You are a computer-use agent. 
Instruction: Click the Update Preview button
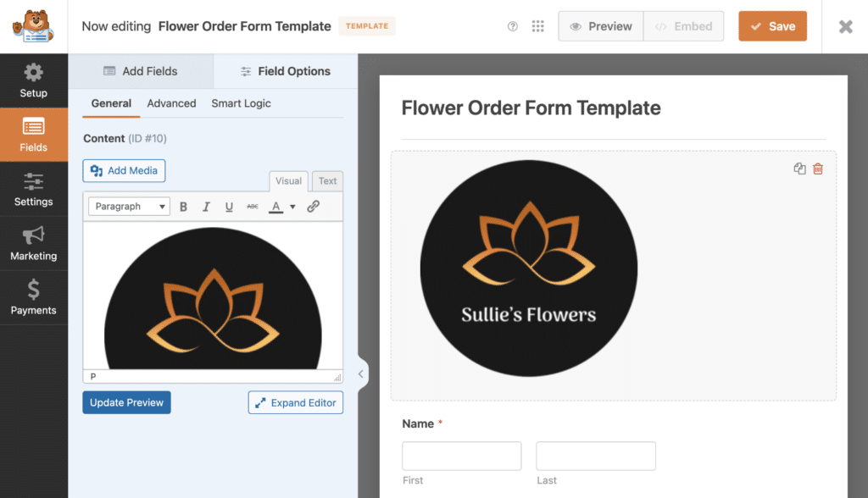click(126, 402)
